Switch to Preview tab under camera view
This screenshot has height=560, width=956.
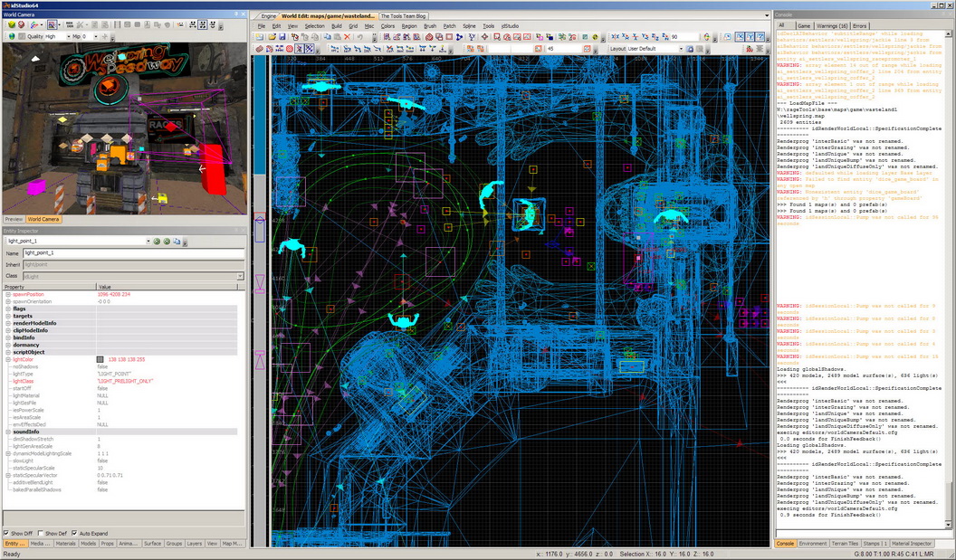[x=14, y=219]
